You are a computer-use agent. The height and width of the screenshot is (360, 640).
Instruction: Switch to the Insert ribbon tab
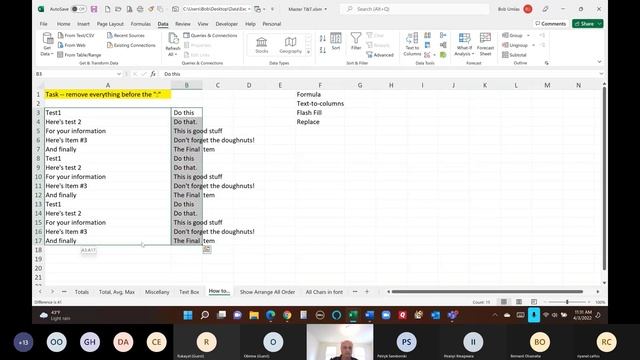click(x=83, y=24)
